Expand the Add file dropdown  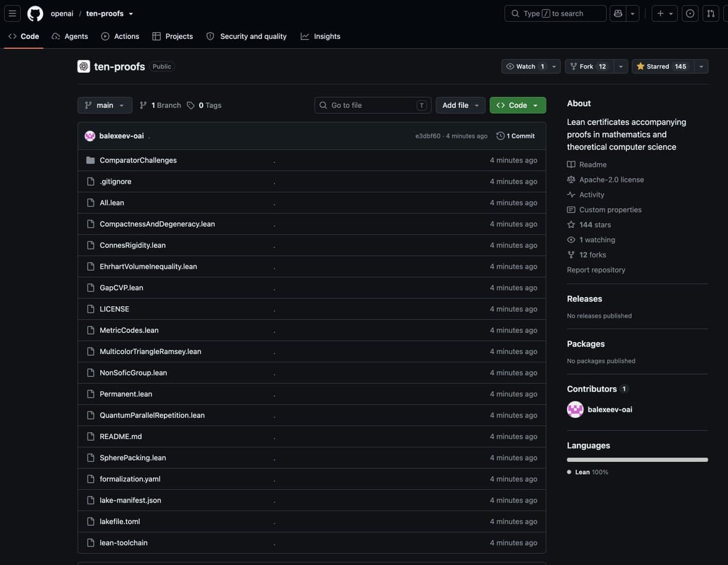tap(460, 105)
